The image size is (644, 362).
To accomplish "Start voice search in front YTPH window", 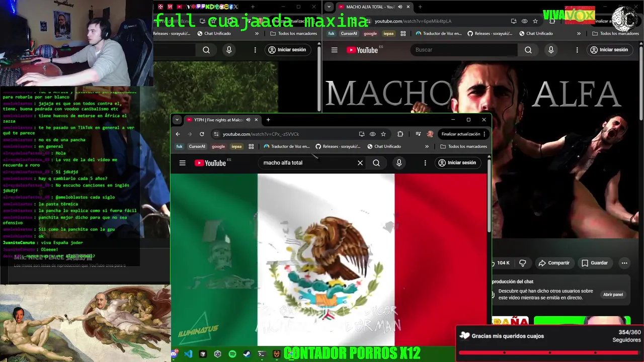I will coord(399,163).
